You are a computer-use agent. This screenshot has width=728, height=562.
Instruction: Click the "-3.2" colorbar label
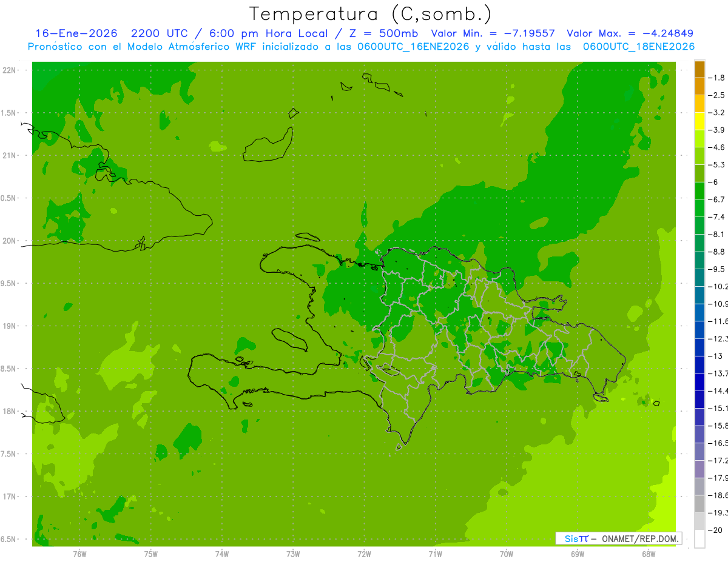(716, 113)
